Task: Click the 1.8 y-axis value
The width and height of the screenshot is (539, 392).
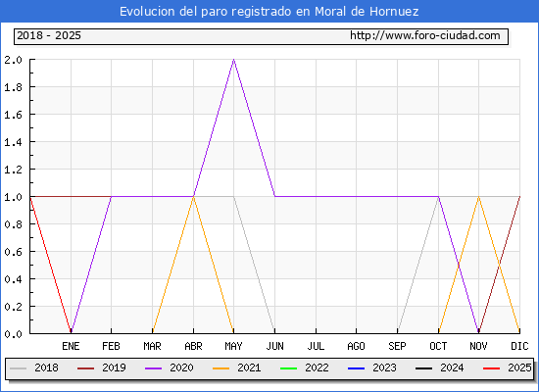Action: 13,87
